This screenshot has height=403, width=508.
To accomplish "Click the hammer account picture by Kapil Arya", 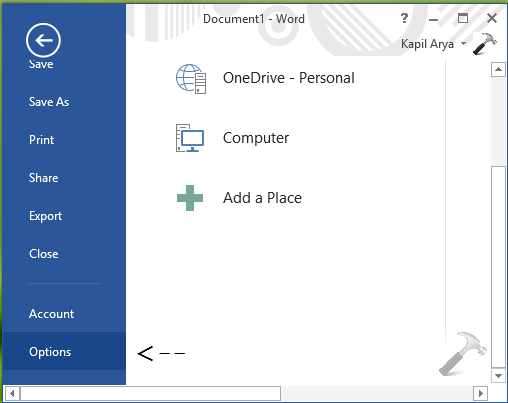I will [485, 43].
